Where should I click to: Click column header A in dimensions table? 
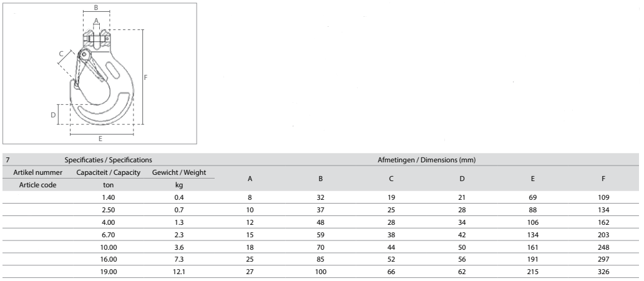coord(250,179)
